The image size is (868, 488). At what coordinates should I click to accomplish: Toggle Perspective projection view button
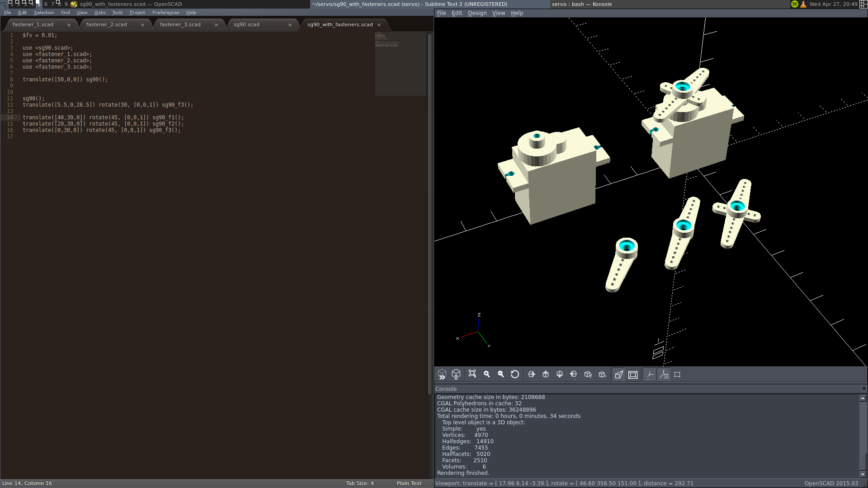coord(619,375)
